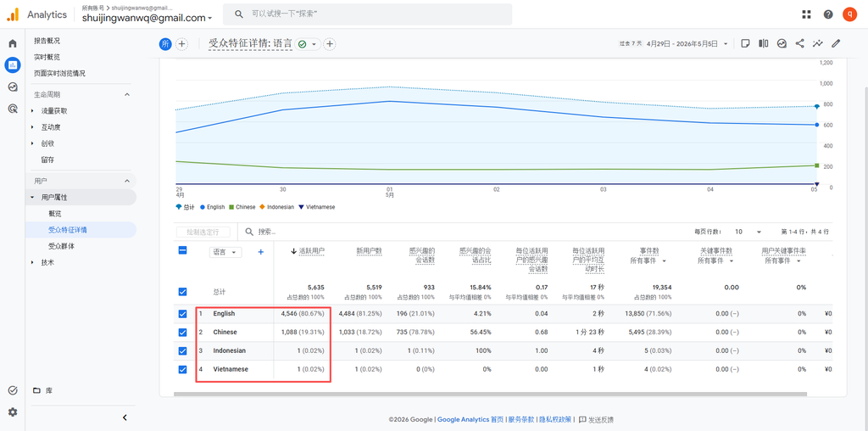Image resolution: width=868 pixels, height=431 pixels.
Task: Open the Explore icon in the left rail
Action: point(12,87)
